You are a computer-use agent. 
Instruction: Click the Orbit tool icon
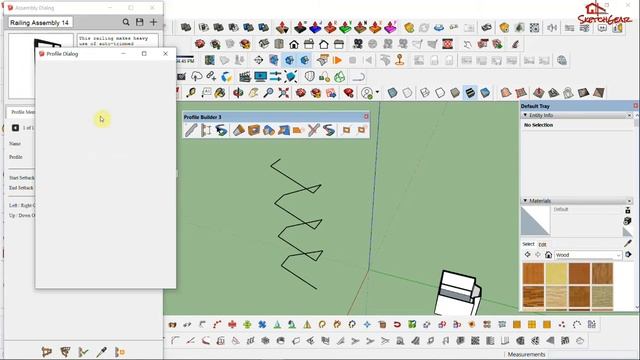tap(238, 93)
